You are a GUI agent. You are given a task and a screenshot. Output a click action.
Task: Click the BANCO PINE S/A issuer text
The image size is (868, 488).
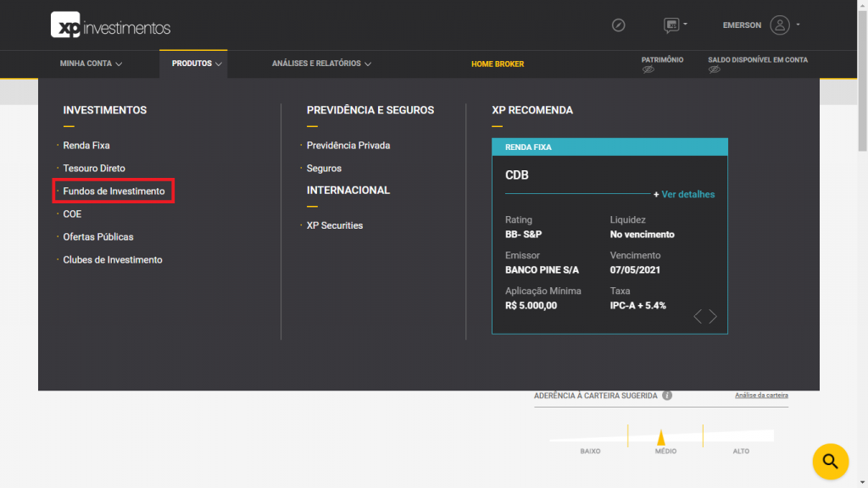(x=542, y=270)
